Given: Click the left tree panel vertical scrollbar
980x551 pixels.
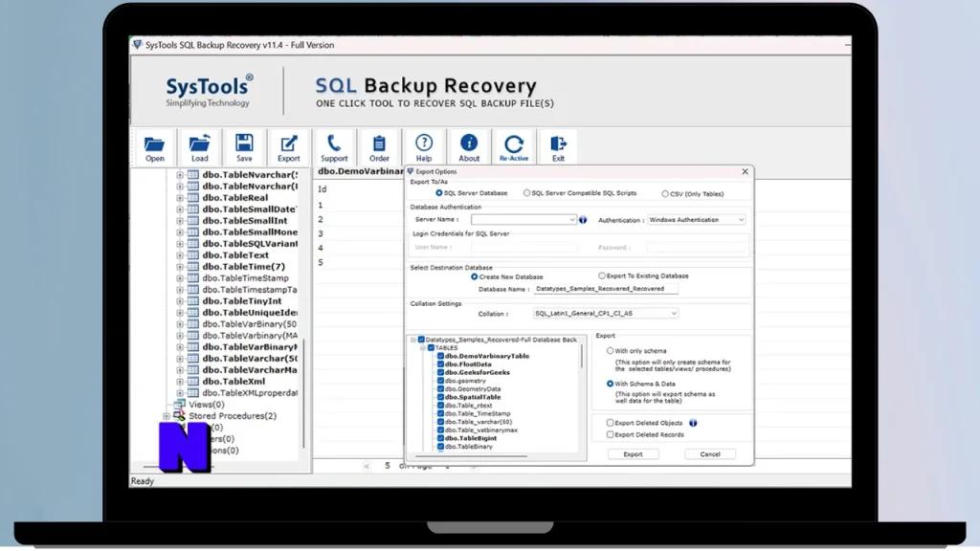Looking at the screenshot, I should tap(304, 393).
